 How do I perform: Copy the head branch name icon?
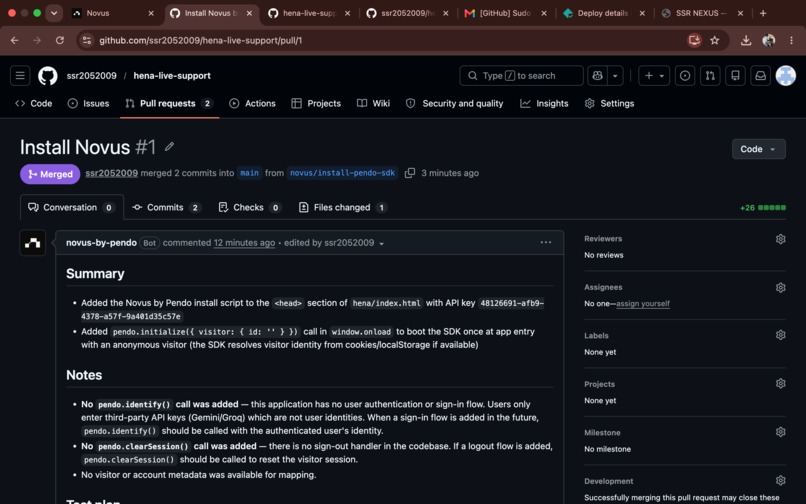[410, 173]
